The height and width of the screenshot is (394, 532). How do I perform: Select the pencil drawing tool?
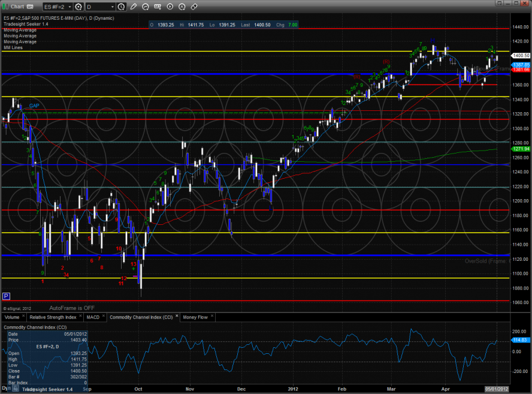pos(133,7)
